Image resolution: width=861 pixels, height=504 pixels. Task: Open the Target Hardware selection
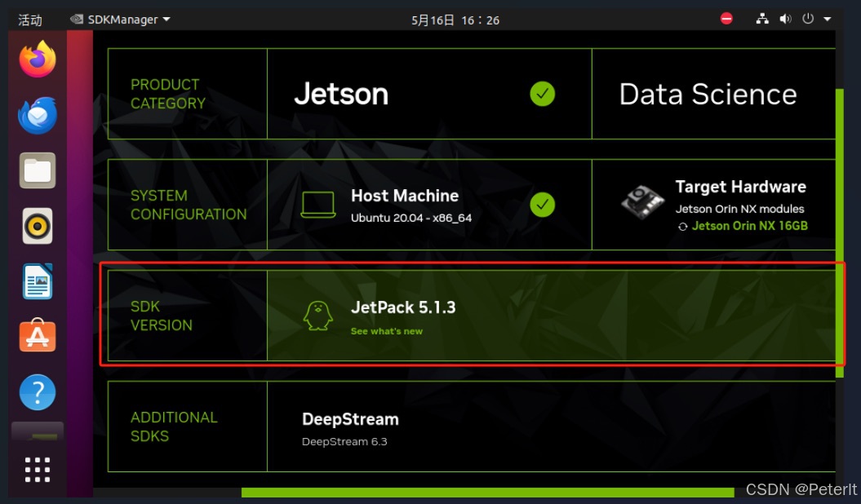(714, 205)
